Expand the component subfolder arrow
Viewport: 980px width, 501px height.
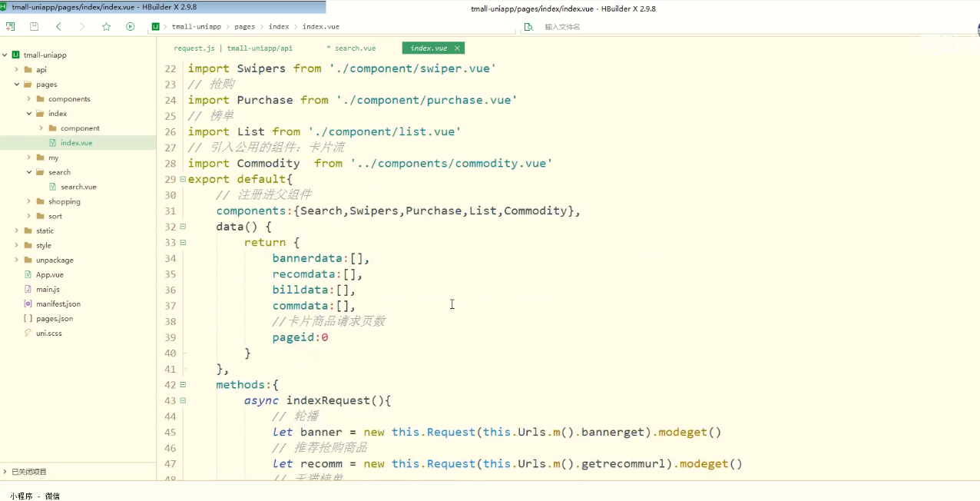41,128
